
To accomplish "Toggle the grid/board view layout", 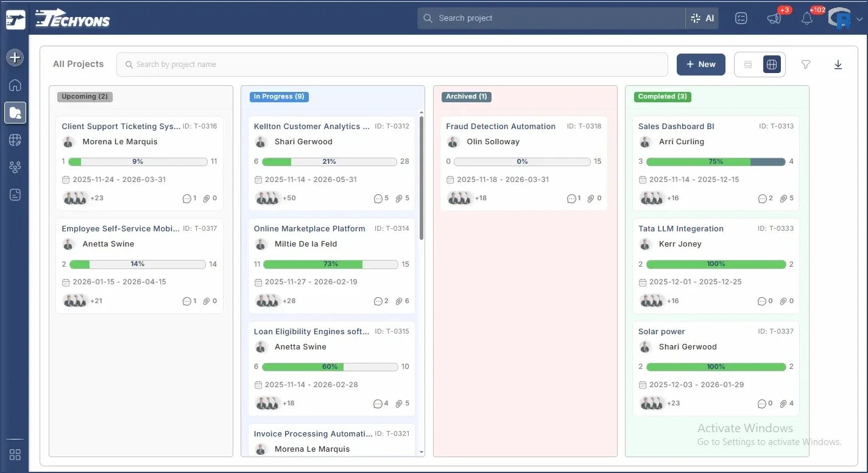I will (x=772, y=64).
